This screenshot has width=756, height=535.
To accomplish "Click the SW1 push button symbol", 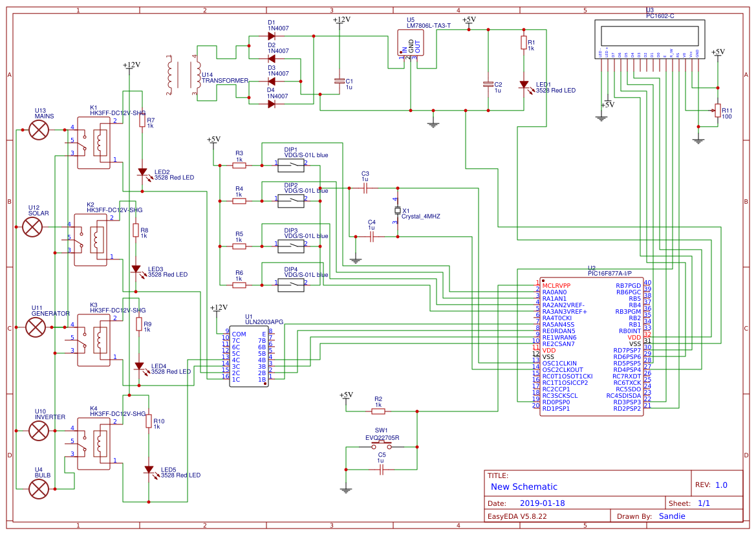I will click(x=382, y=445).
